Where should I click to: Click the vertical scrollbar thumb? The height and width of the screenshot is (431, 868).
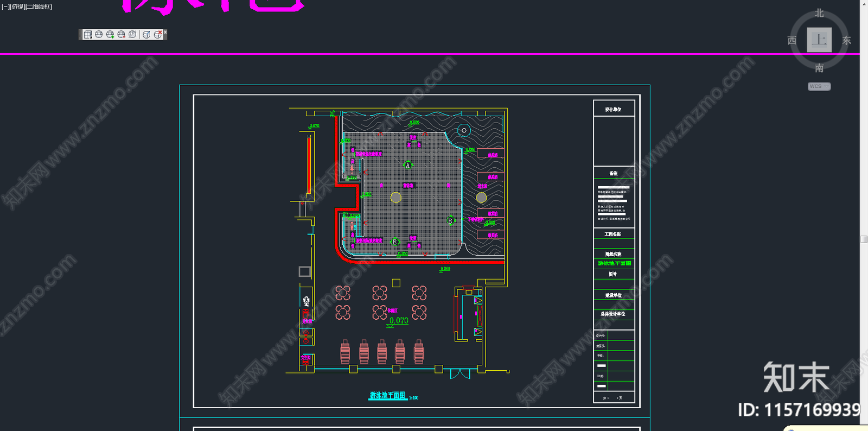(864, 239)
